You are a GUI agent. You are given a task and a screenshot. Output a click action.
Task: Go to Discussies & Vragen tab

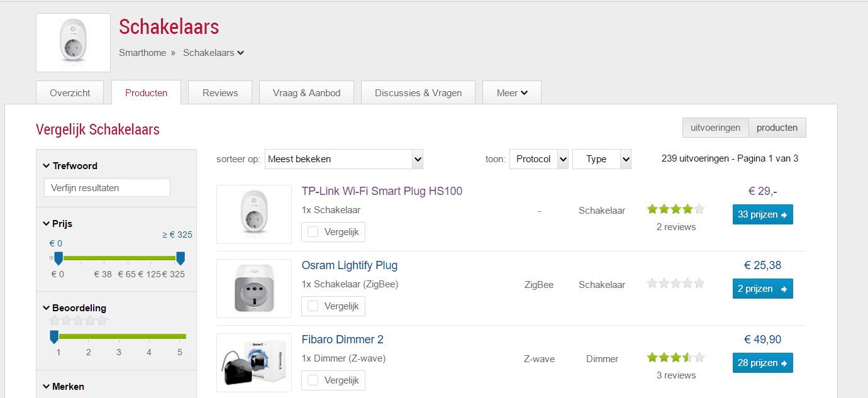coord(418,92)
